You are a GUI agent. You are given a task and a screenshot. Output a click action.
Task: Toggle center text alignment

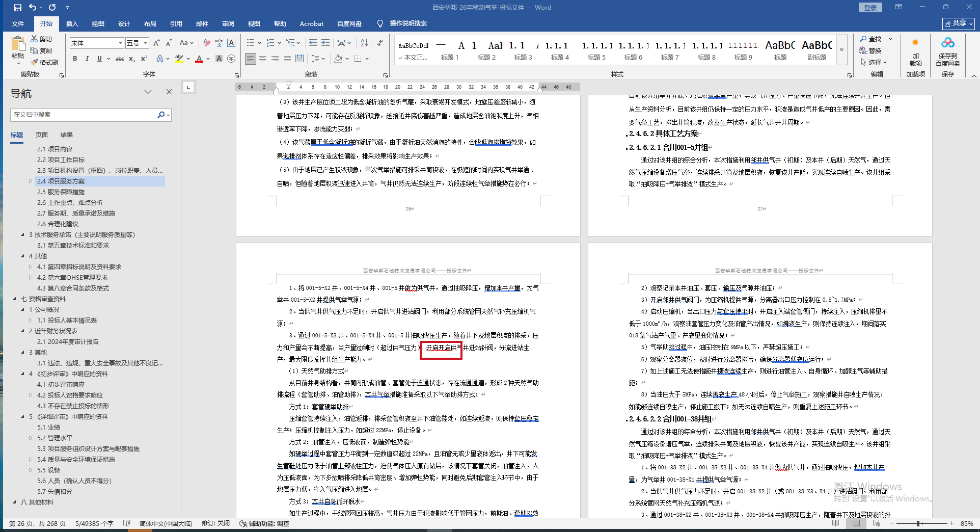click(x=263, y=59)
